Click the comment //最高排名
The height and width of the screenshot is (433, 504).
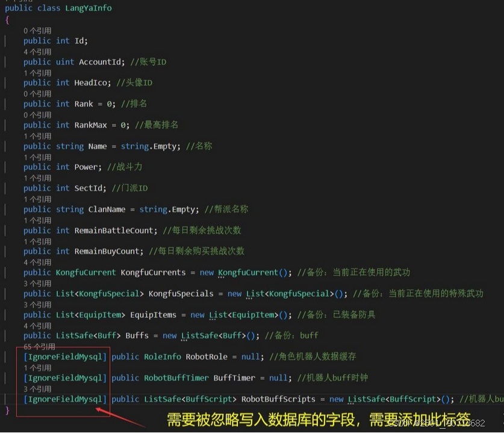tap(156, 125)
